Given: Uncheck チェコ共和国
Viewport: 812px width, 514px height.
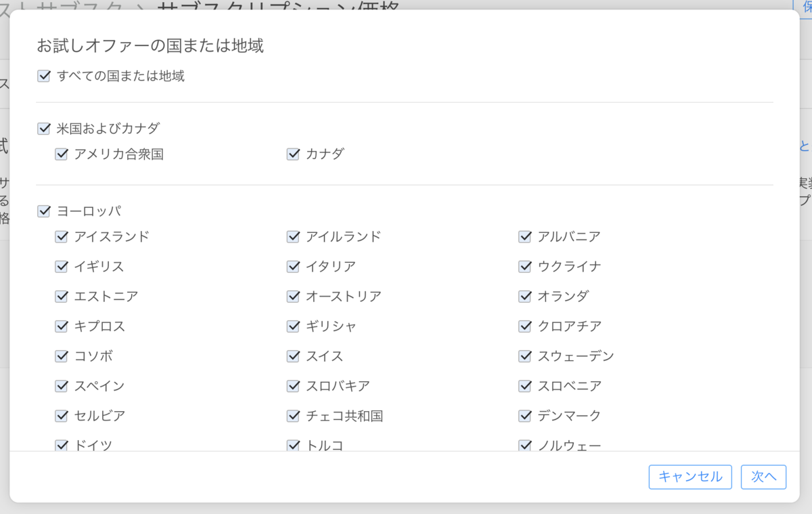Looking at the screenshot, I should point(293,416).
